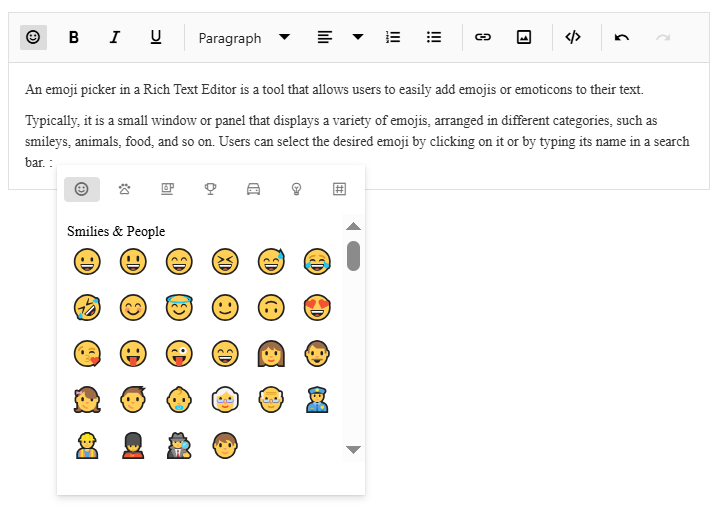
Task: Pick the smiling face with halo emoji
Action: [x=179, y=308]
